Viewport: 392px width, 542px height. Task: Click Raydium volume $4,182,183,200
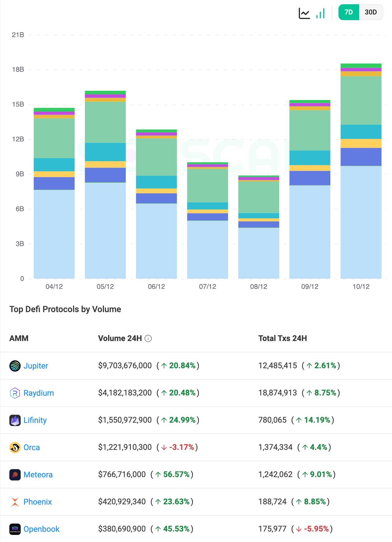[125, 393]
